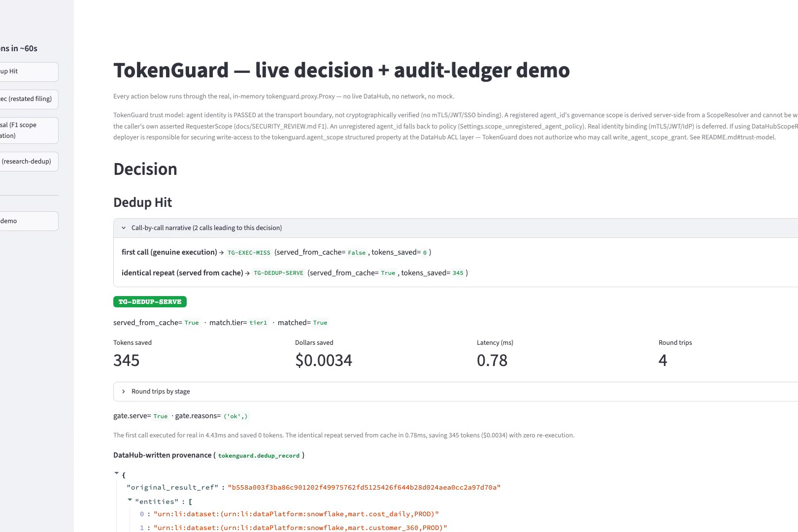Collapse the root JSON object triangle
Screen dimensions: 798x532
(117, 473)
